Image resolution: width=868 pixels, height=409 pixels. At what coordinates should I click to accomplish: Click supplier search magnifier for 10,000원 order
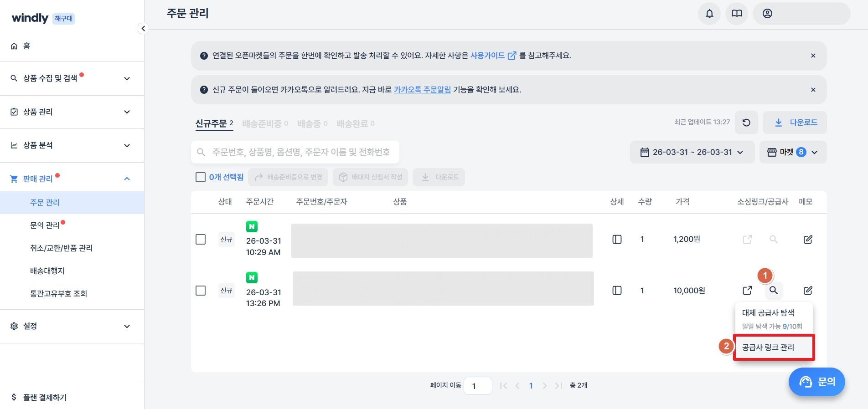[x=774, y=291]
